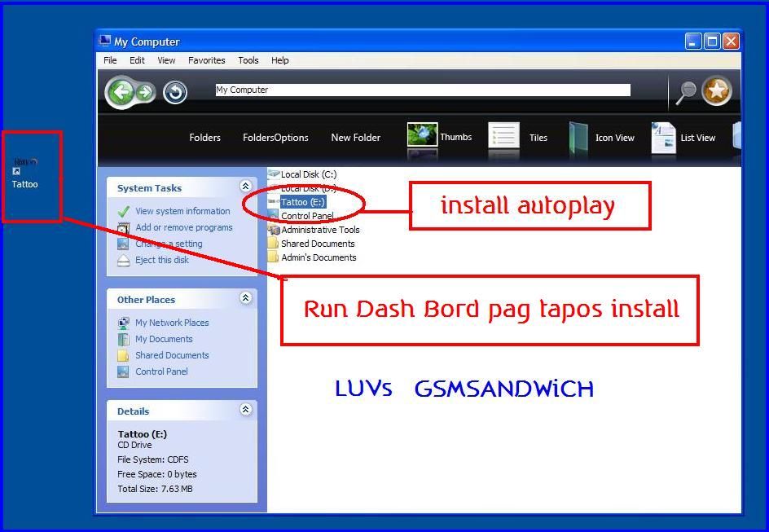Screen dimensions: 769x532
Task: Collapse the Other Places panel
Action: [245, 298]
